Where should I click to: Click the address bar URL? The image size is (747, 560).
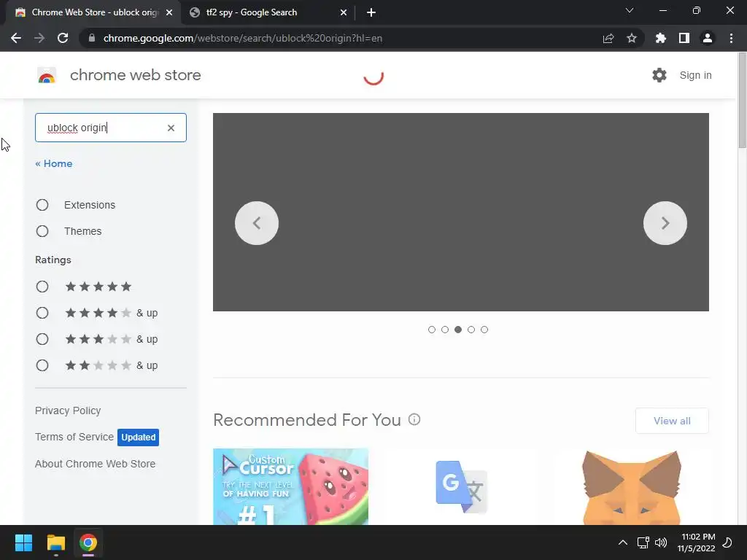click(x=243, y=38)
